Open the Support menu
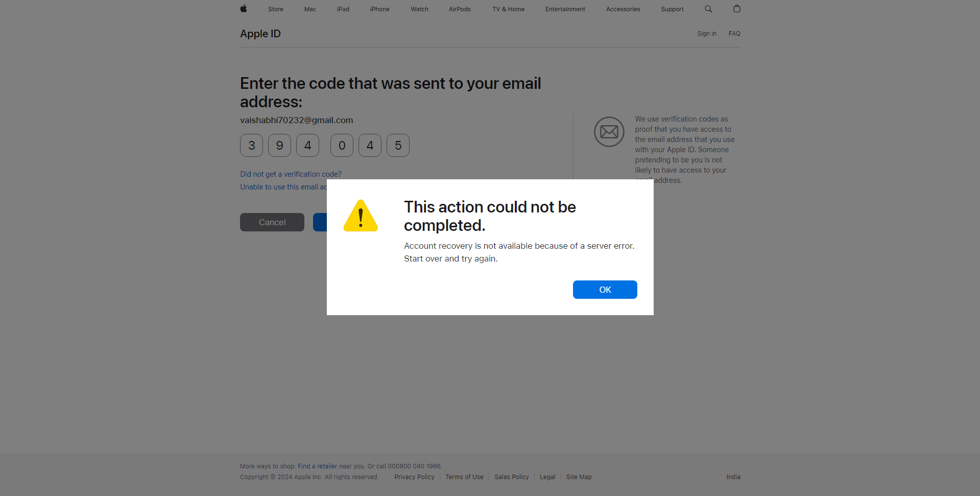The height and width of the screenshot is (496, 980). [672, 9]
